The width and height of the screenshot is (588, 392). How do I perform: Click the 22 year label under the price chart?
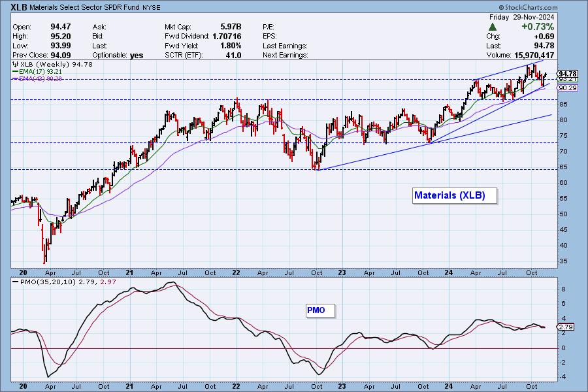[x=235, y=272]
